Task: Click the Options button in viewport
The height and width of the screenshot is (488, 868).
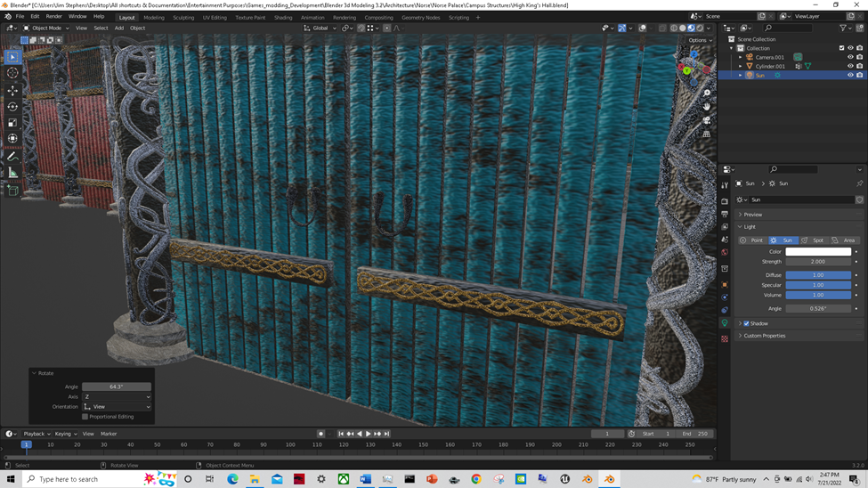Action: click(x=700, y=40)
